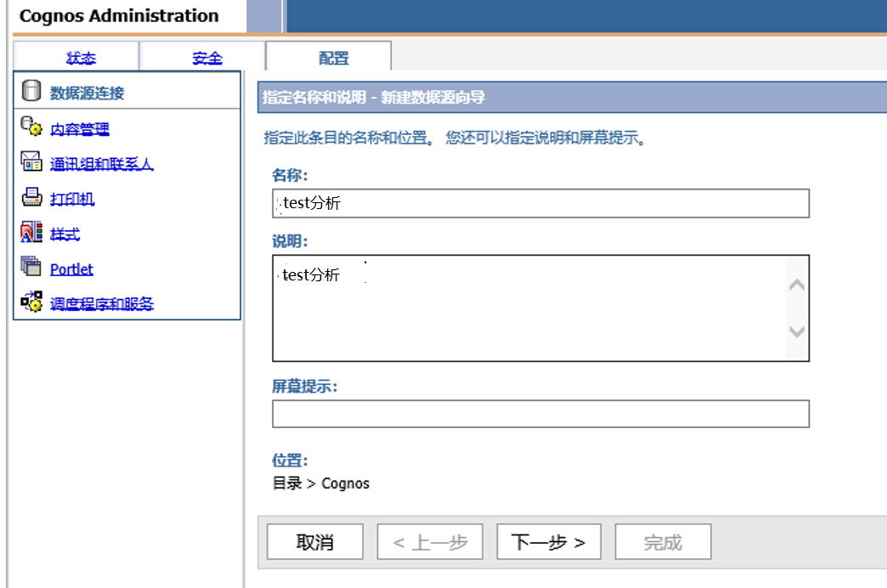This screenshot has height=588, width=887.
Task: Click the disabled 上一步 button
Action: click(430, 541)
